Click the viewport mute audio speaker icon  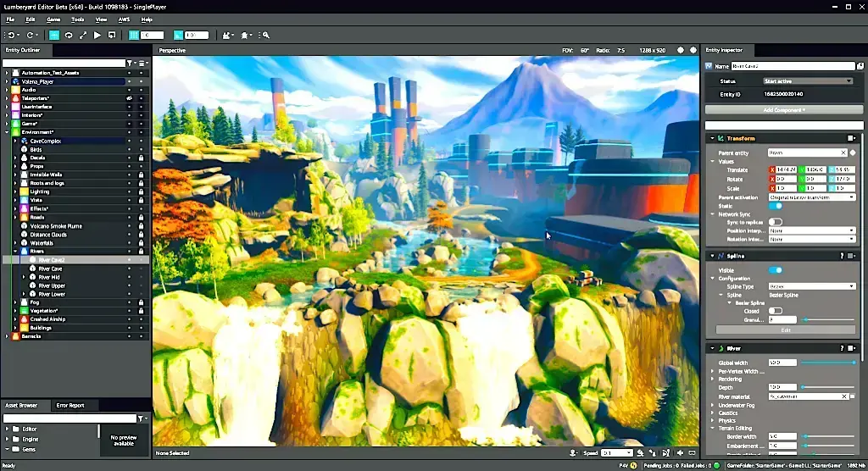click(x=681, y=452)
